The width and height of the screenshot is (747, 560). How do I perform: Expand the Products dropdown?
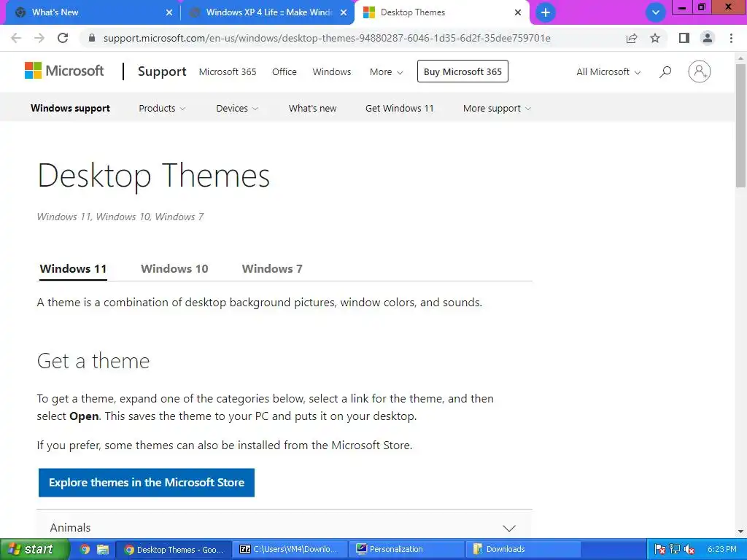(162, 108)
